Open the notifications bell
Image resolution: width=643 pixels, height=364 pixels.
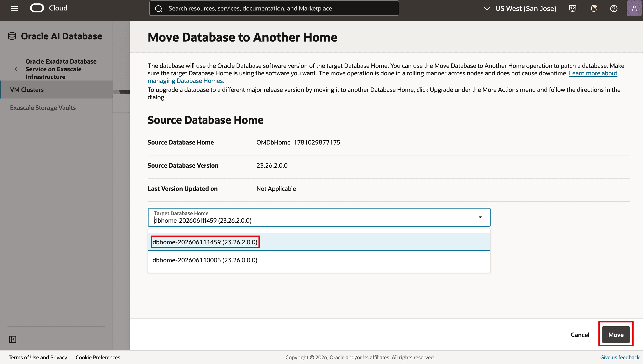tap(593, 9)
